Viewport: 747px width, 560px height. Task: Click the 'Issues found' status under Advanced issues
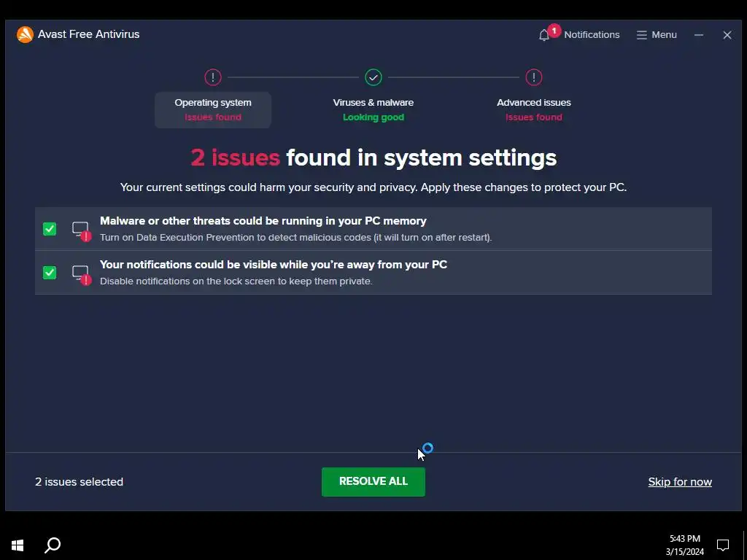pyautogui.click(x=533, y=117)
